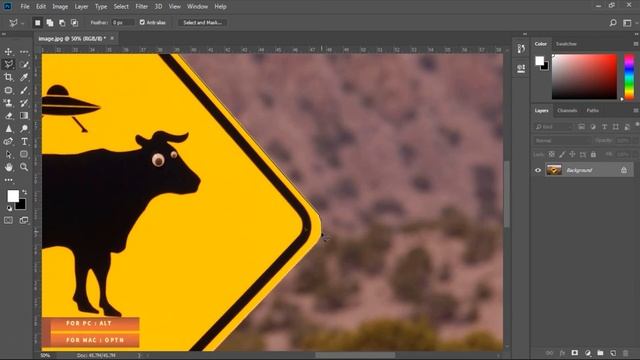
Task: Toggle the layer filter on/off switch
Action: click(x=637, y=124)
